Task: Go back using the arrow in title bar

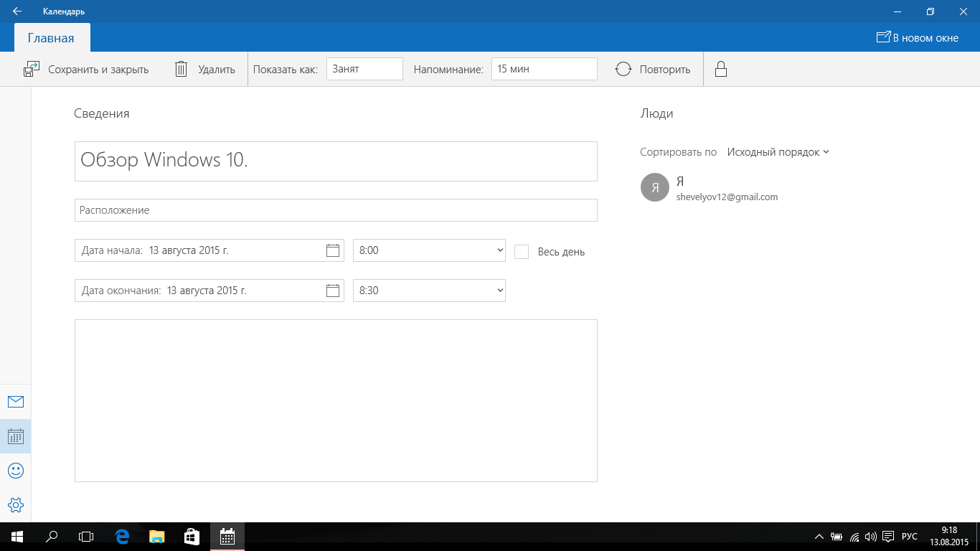Action: [17, 11]
